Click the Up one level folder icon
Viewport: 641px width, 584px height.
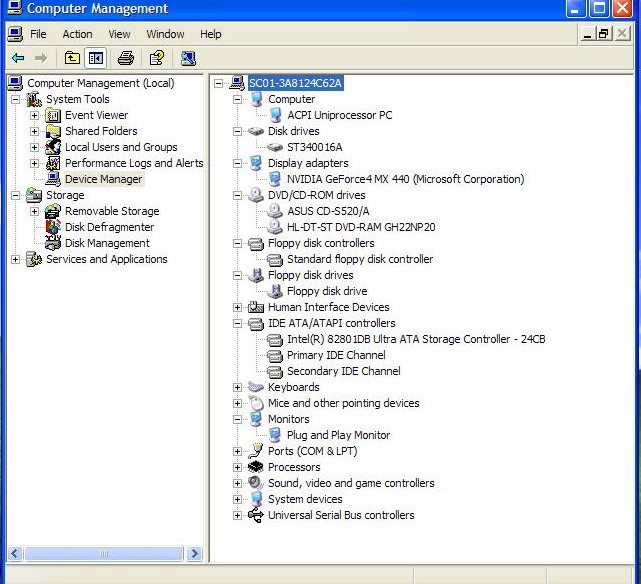pos(72,58)
